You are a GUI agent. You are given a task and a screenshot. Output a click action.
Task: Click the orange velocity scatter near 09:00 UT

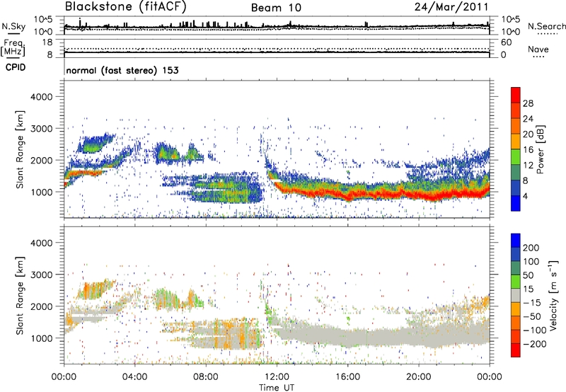[x=228, y=334]
